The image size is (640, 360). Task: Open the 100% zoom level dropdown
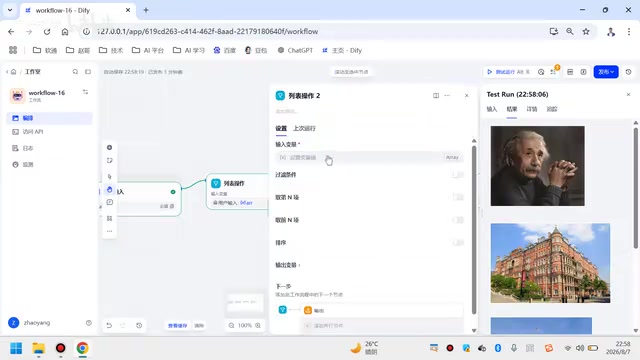(245, 325)
